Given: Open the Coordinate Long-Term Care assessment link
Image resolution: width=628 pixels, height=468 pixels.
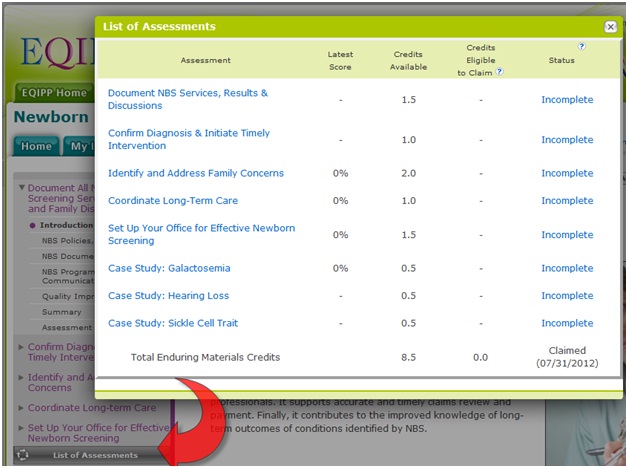Looking at the screenshot, I should [x=172, y=201].
